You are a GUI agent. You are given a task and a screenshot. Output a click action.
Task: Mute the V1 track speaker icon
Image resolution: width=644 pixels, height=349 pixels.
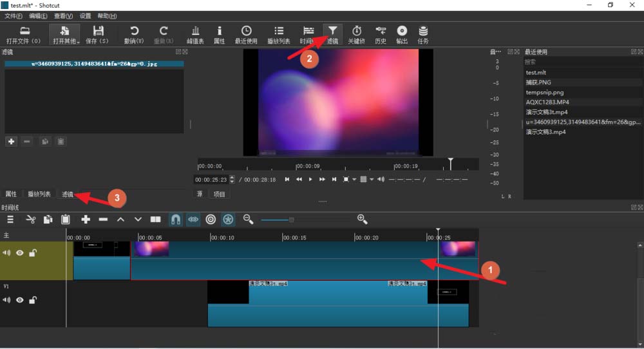coord(6,300)
